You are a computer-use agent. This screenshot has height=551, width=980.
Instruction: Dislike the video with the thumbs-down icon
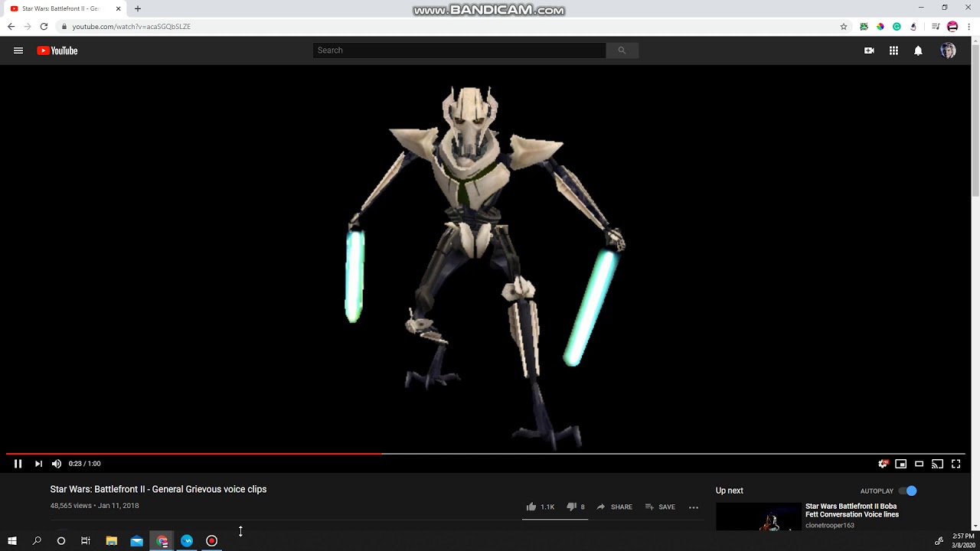[x=571, y=507]
